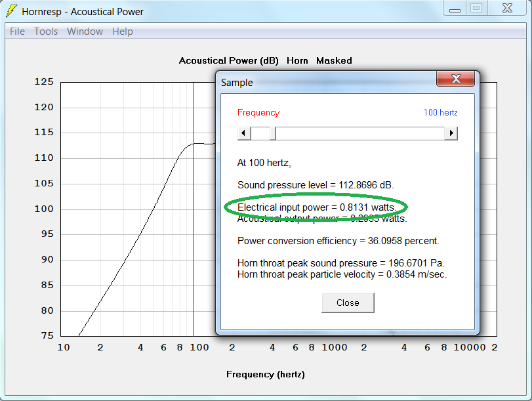Click 'Sound pressure level = 112.8696 dB.' text
This screenshot has height=401, width=532.
[316, 185]
